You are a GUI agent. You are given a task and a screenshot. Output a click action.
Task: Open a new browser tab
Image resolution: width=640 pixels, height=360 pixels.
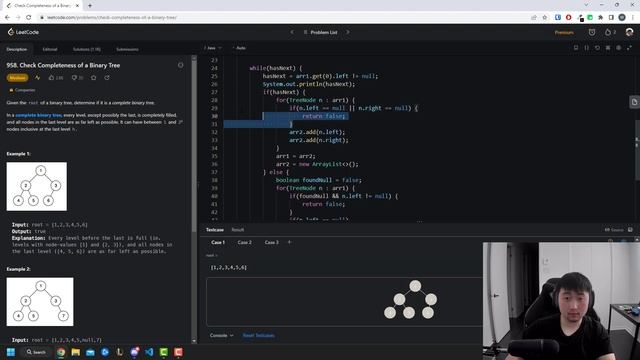click(90, 5)
